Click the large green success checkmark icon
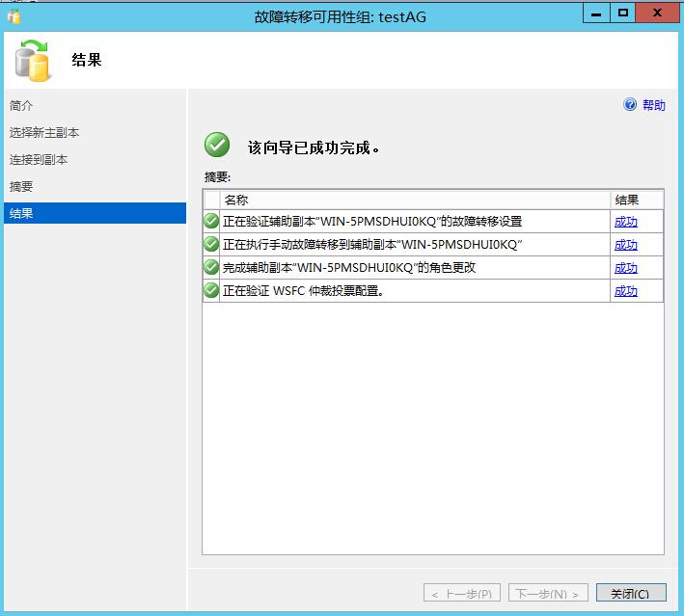 (x=217, y=145)
